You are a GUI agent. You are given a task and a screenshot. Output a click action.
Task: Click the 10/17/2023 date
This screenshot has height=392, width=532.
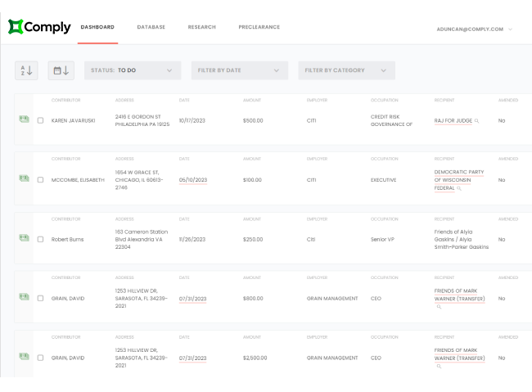pyautogui.click(x=192, y=121)
